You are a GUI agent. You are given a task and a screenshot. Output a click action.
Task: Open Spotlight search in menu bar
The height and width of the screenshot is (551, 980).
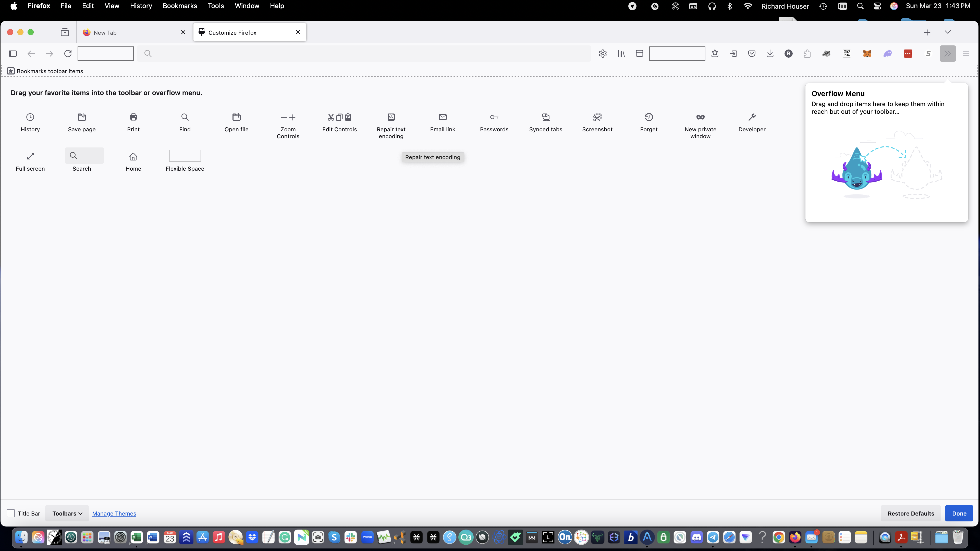point(860,6)
